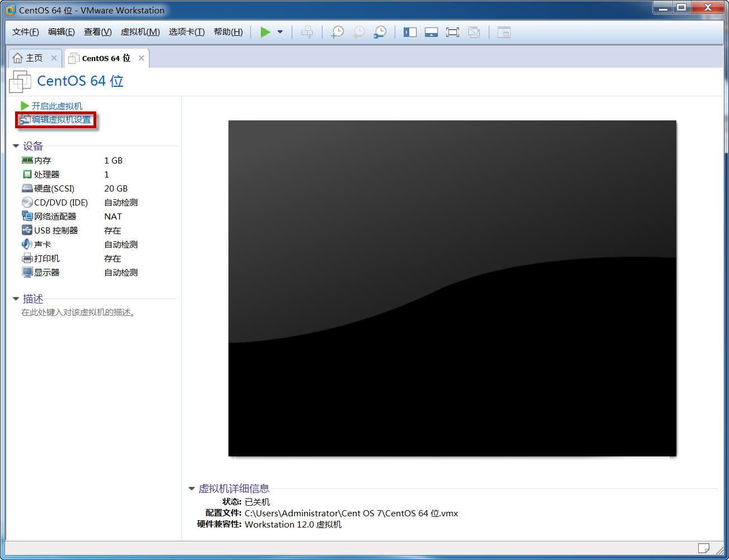729x560 pixels.
Task: Toggle the library sidebar view icon
Action: point(410,32)
